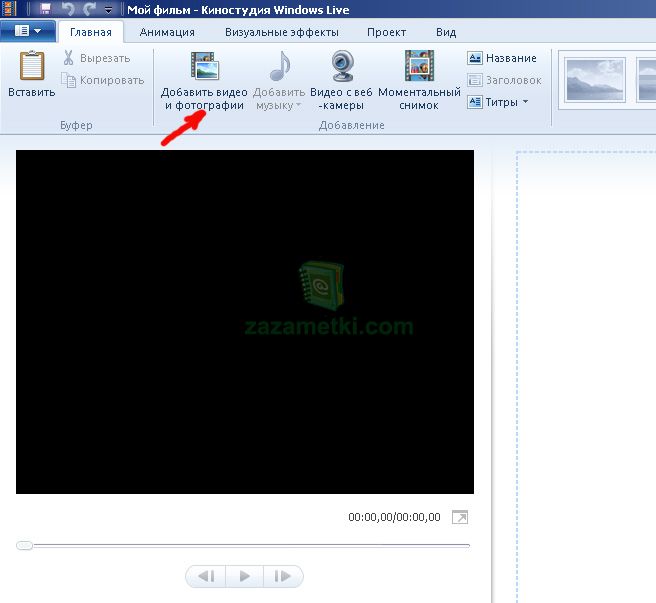Click the Redo arrow in title bar
This screenshot has width=656, height=603.
tap(90, 9)
